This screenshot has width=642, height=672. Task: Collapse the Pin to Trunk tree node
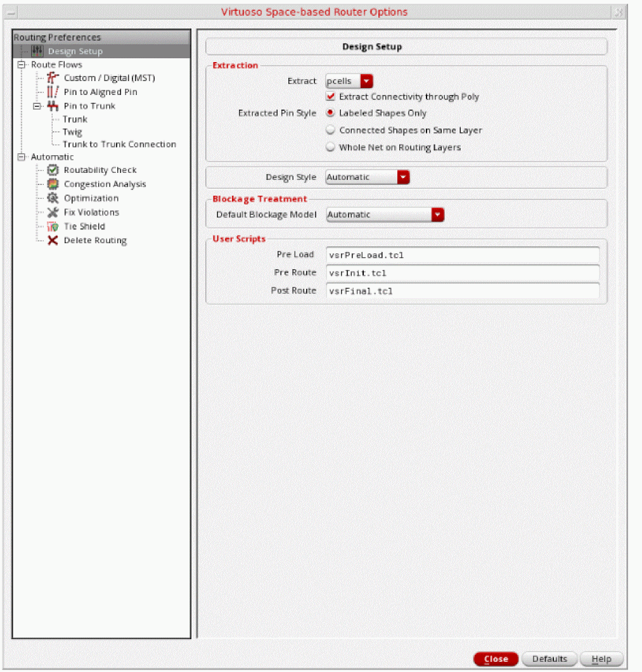tap(37, 106)
